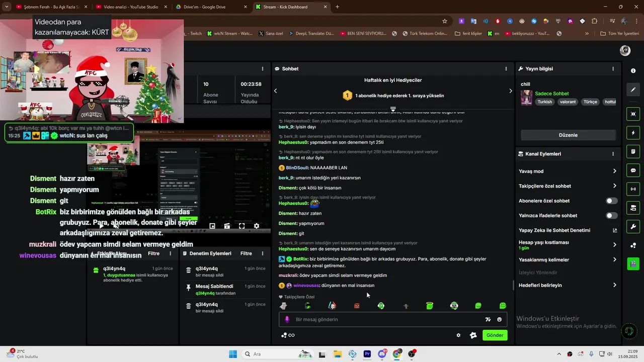Open DeepL Translate bookmark
This screenshot has width=644, height=362.
311,34
